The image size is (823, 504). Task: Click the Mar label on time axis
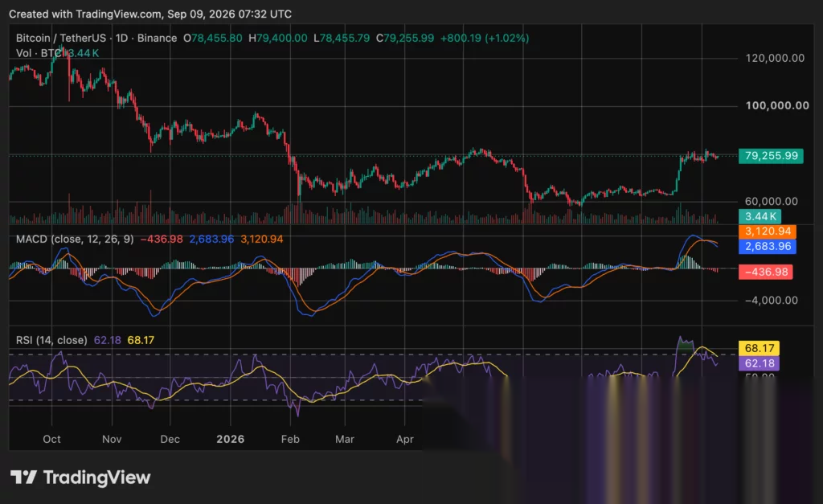click(345, 440)
